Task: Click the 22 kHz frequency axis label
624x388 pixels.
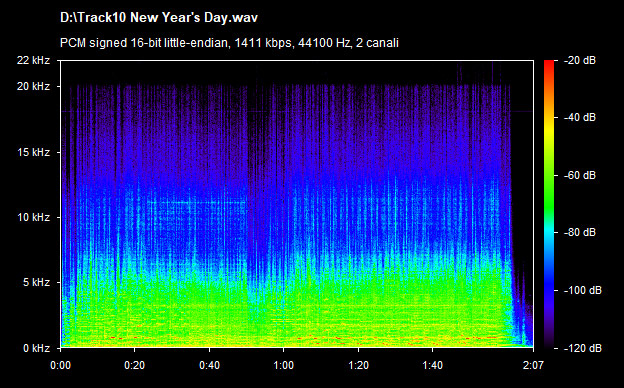Action: [x=33, y=60]
